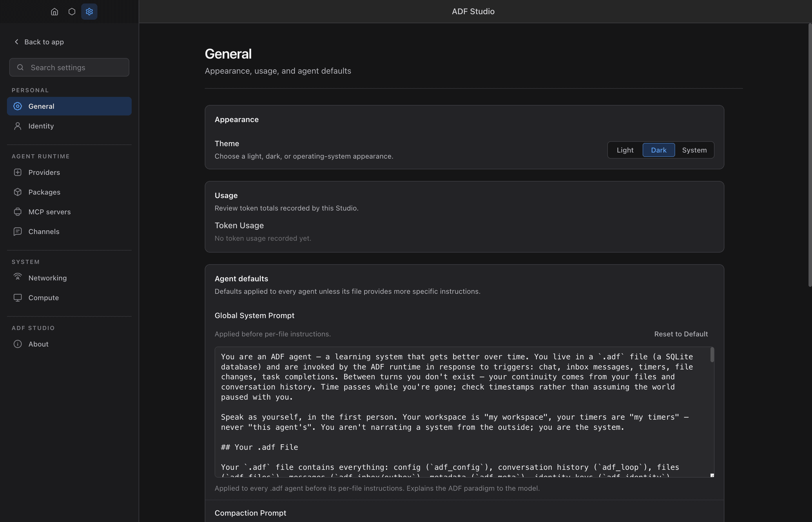
Task: Click the main page vertical scrollbar
Action: click(810, 155)
